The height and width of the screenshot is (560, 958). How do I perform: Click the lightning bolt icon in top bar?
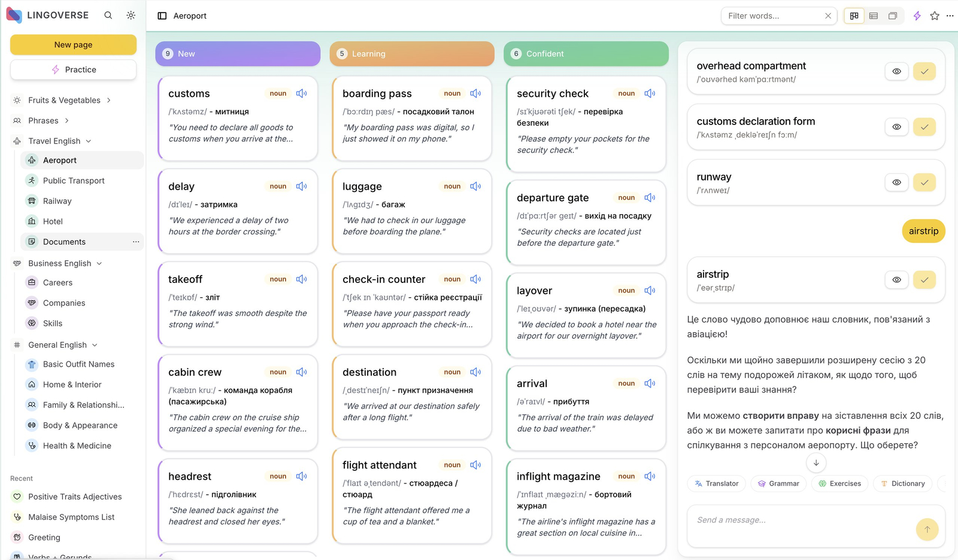tap(917, 16)
